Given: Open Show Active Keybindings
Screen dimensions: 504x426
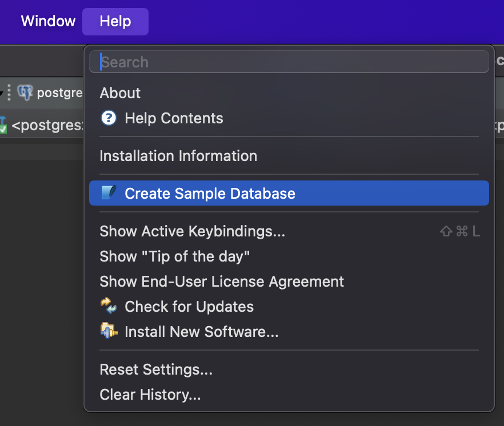Looking at the screenshot, I should click(289, 231).
